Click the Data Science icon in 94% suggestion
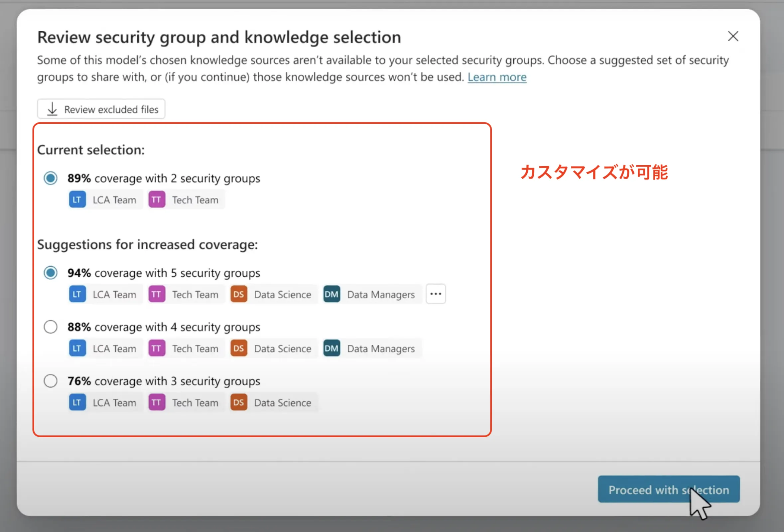Screen dimensions: 784x532 point(238,294)
